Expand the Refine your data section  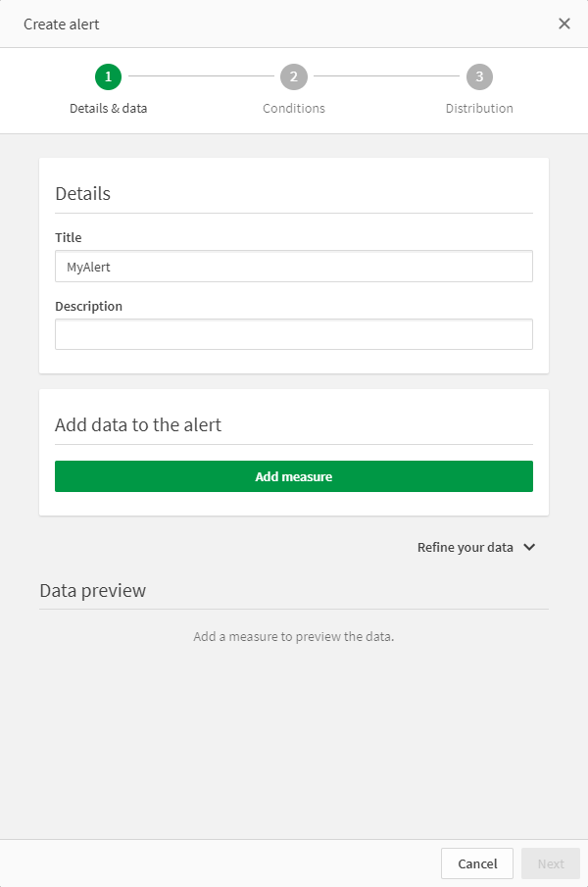pos(476,547)
